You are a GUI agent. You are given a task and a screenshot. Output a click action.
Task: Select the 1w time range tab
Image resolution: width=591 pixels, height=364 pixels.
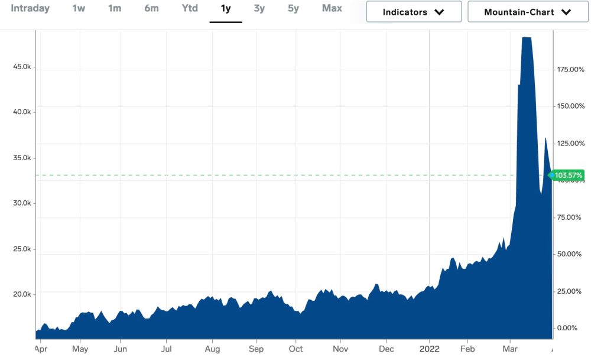[79, 9]
